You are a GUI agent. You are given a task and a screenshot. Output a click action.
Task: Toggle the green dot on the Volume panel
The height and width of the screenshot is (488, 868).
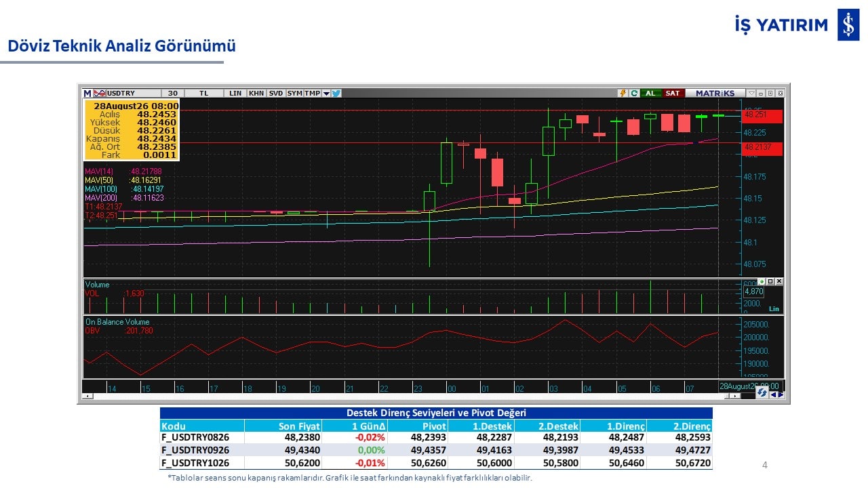(x=762, y=281)
